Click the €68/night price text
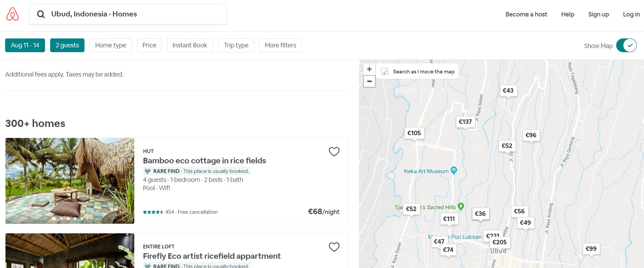 324,212
